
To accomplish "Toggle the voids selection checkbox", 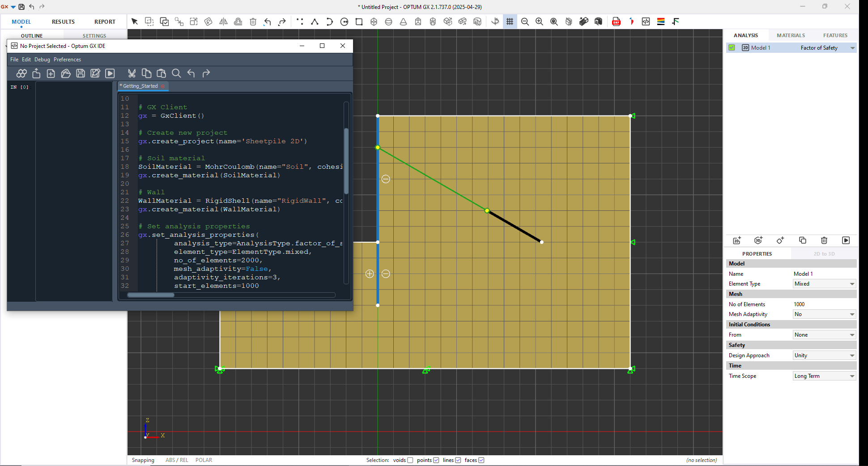I will (410, 460).
